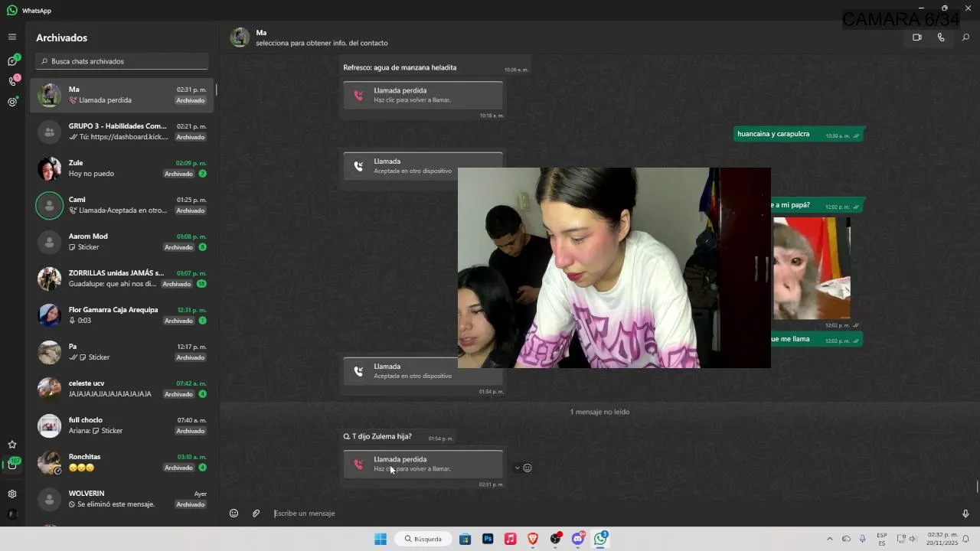Viewport: 980px width, 551px height.
Task: Call back from 10:18 missed call bubble
Action: coord(423,95)
